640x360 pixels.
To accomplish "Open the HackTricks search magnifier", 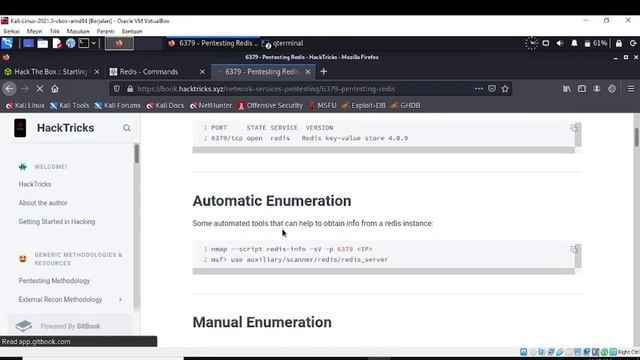I will (x=127, y=128).
